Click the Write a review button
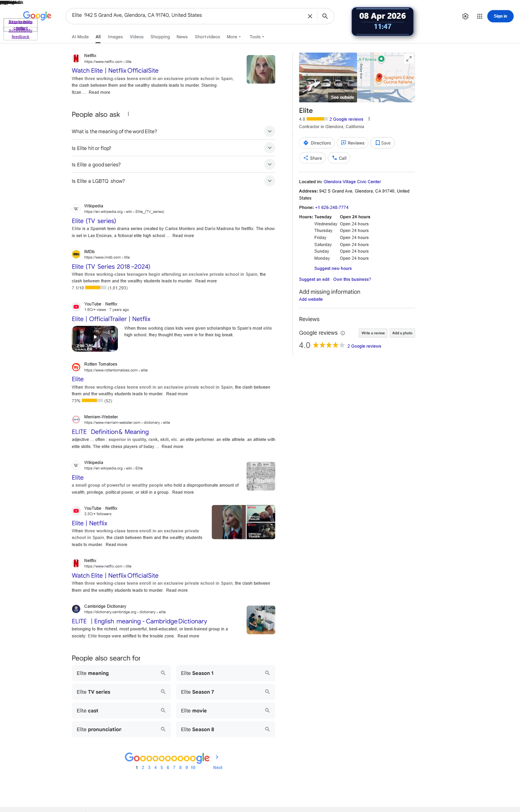This screenshot has width=526, height=812. [x=373, y=333]
